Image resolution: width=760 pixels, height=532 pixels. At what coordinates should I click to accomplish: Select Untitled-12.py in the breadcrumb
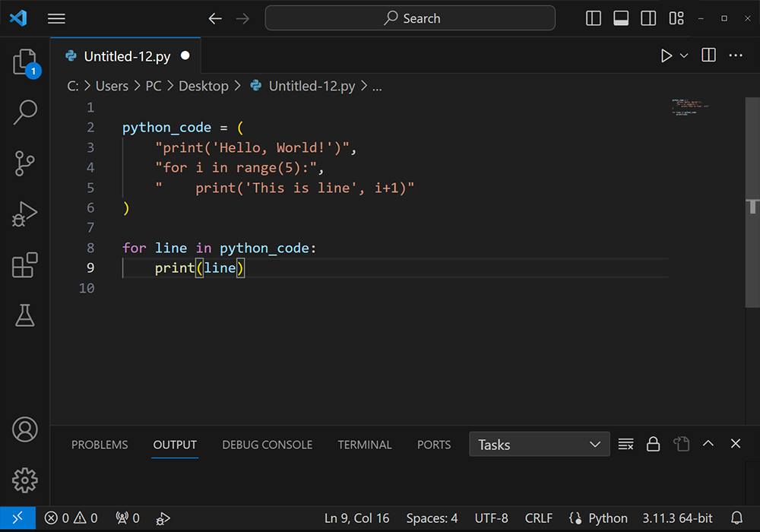312,86
